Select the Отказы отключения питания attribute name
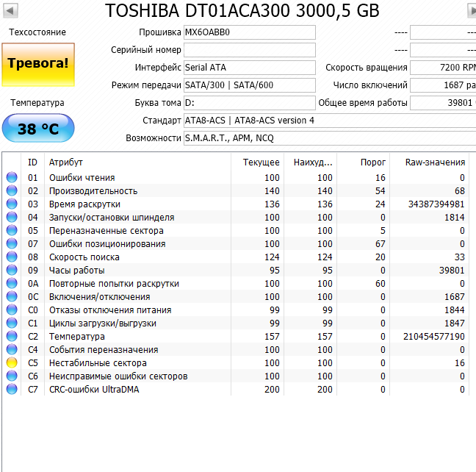The image size is (476, 472). (110, 310)
